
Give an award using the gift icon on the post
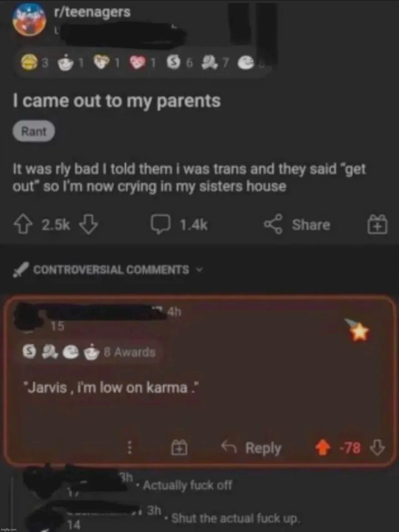tap(377, 224)
